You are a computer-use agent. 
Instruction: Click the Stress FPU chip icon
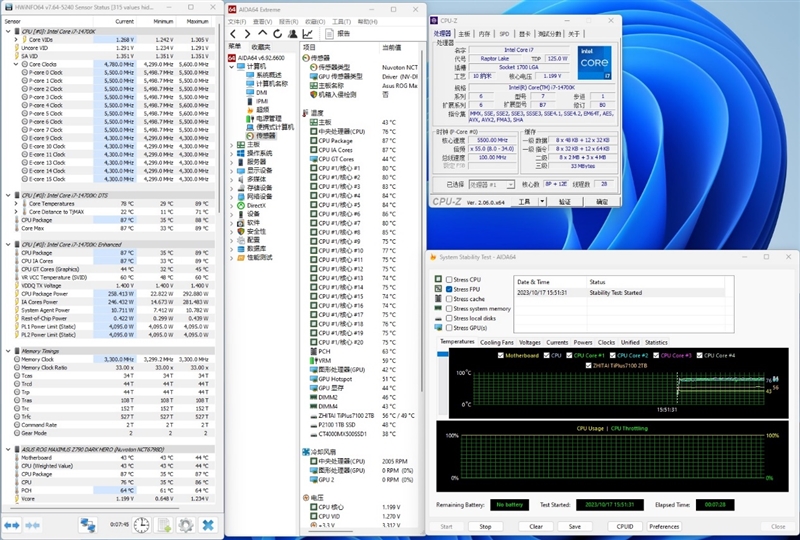[438, 289]
